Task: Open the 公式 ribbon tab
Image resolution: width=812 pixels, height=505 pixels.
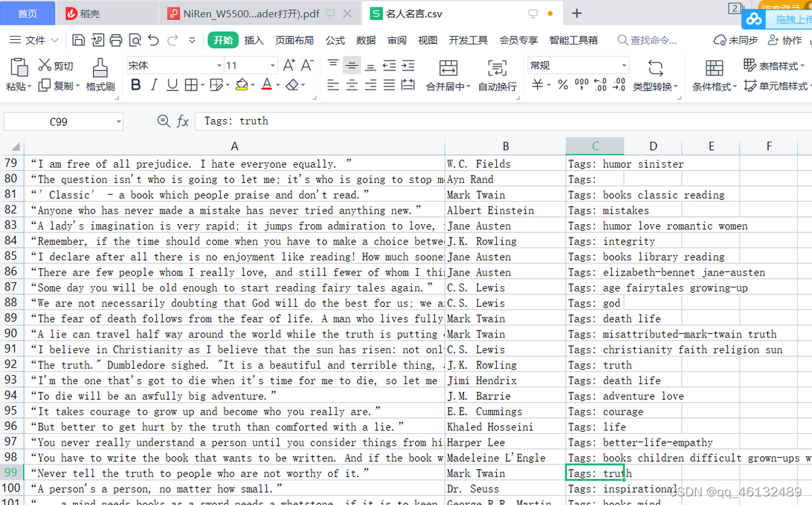Action: 335,41
